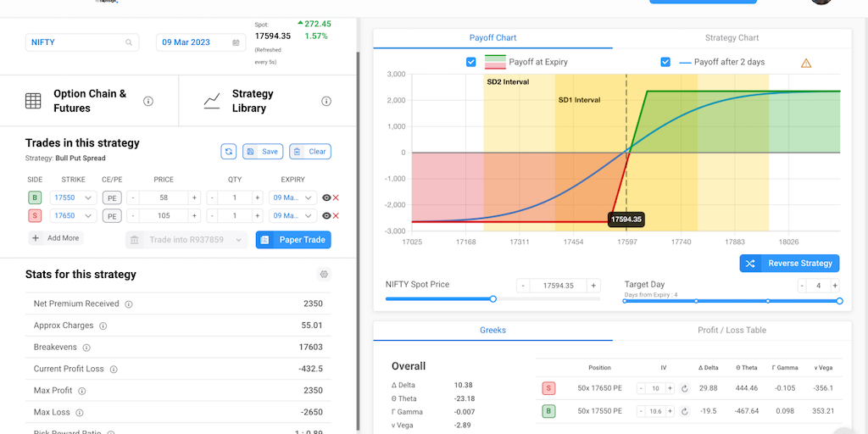868x434 pixels.
Task: Delete the 17650 PE trade row
Action: (336, 216)
